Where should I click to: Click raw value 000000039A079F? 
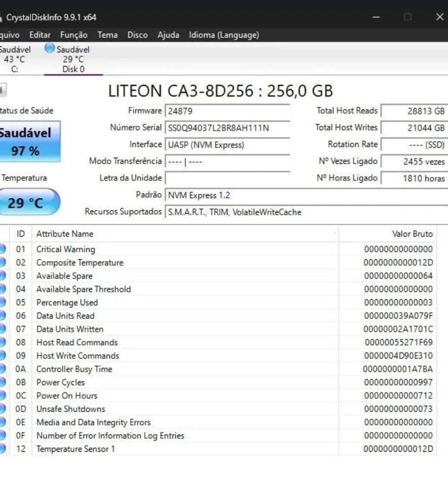coord(398,316)
